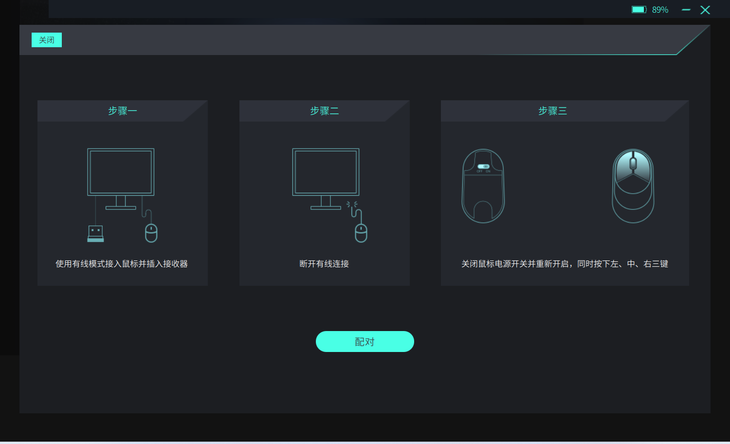Viewport: 730px width, 444px height.
Task: Click the 89% battery percentage text
Action: pyautogui.click(x=660, y=10)
